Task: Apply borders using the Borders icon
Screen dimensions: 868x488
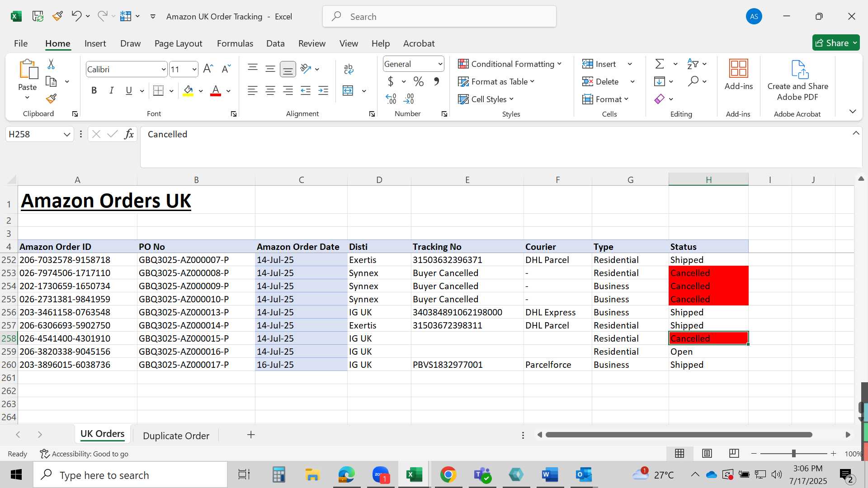Action: click(158, 90)
